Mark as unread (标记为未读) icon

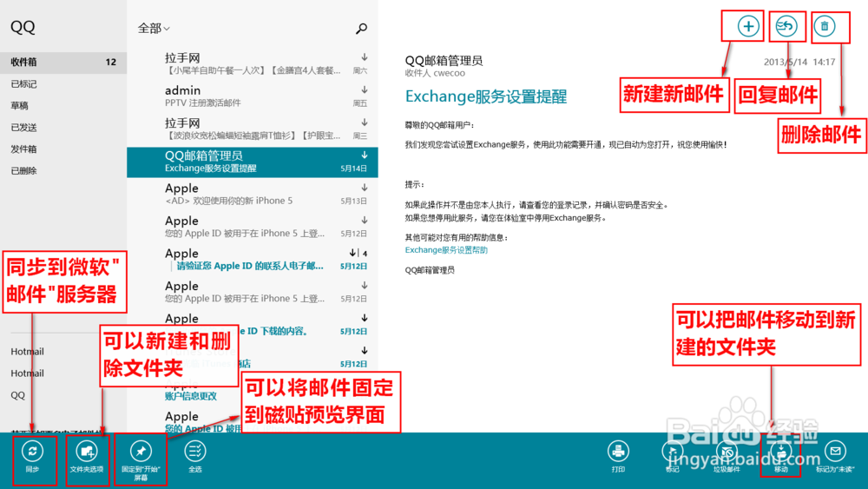pos(835,452)
